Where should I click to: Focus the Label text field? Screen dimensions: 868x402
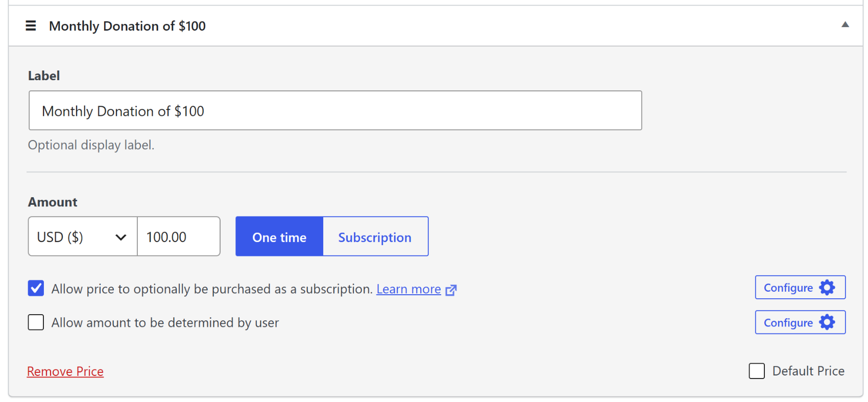335,110
